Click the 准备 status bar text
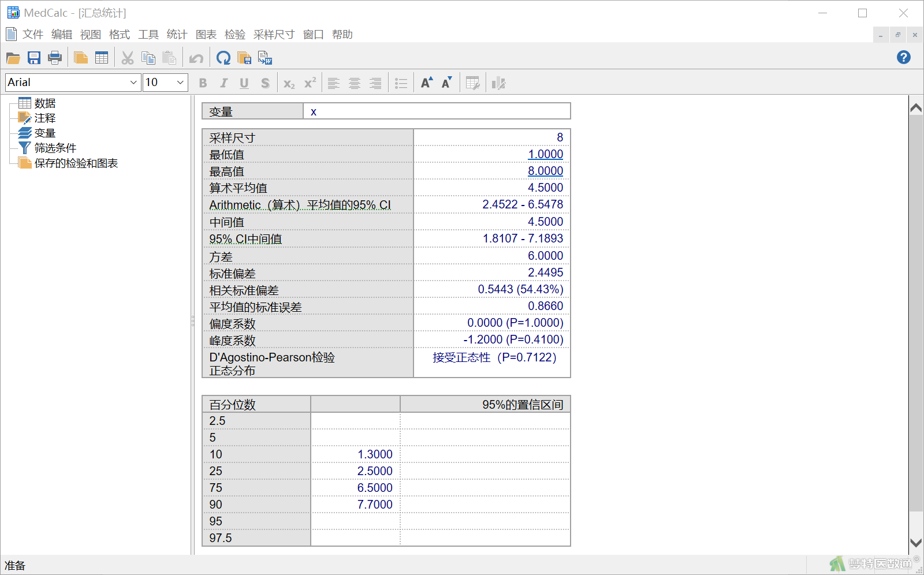 click(15, 566)
